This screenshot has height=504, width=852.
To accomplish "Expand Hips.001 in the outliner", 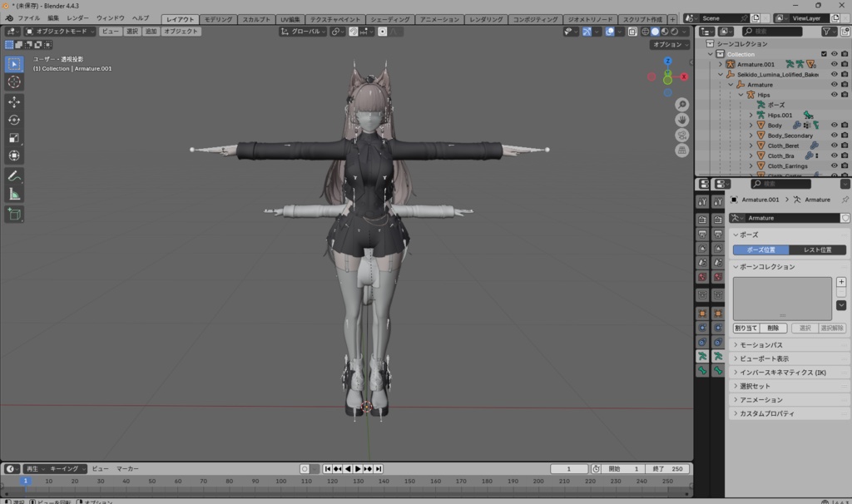I will pos(750,116).
